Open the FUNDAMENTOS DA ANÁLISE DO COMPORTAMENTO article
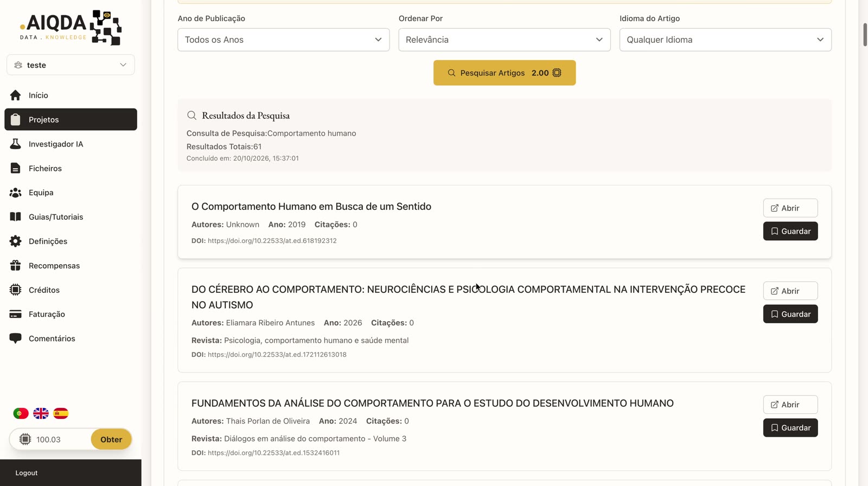Screen dimensions: 868x486 pos(790,405)
